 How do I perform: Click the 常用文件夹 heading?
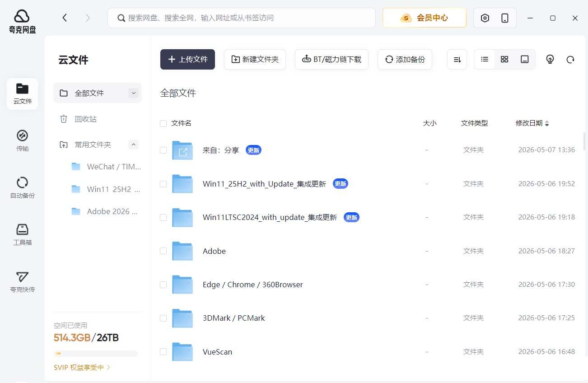tap(93, 145)
